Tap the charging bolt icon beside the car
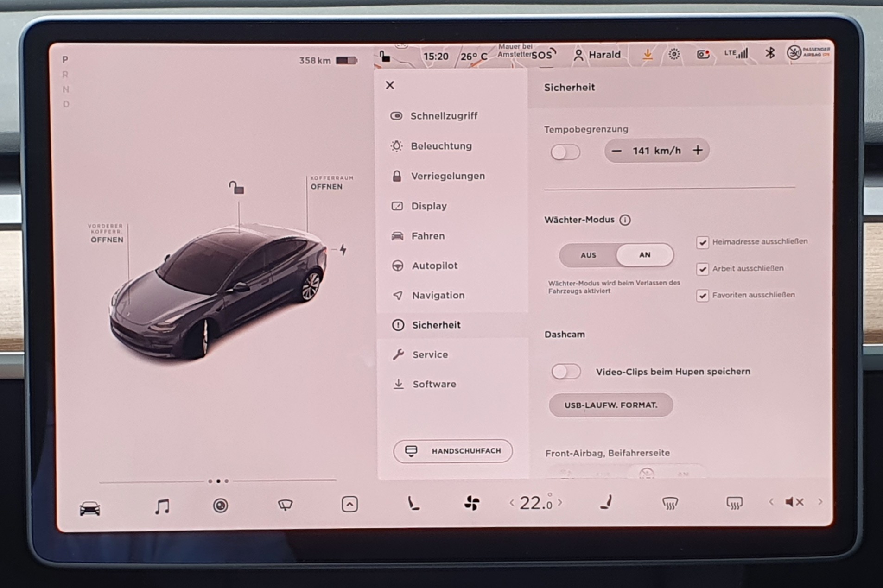 (x=343, y=250)
